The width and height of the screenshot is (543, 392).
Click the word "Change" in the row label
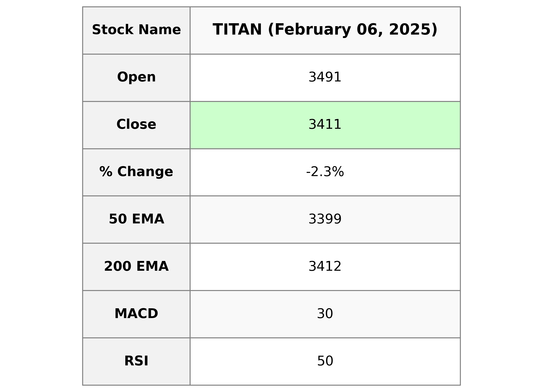145,172
